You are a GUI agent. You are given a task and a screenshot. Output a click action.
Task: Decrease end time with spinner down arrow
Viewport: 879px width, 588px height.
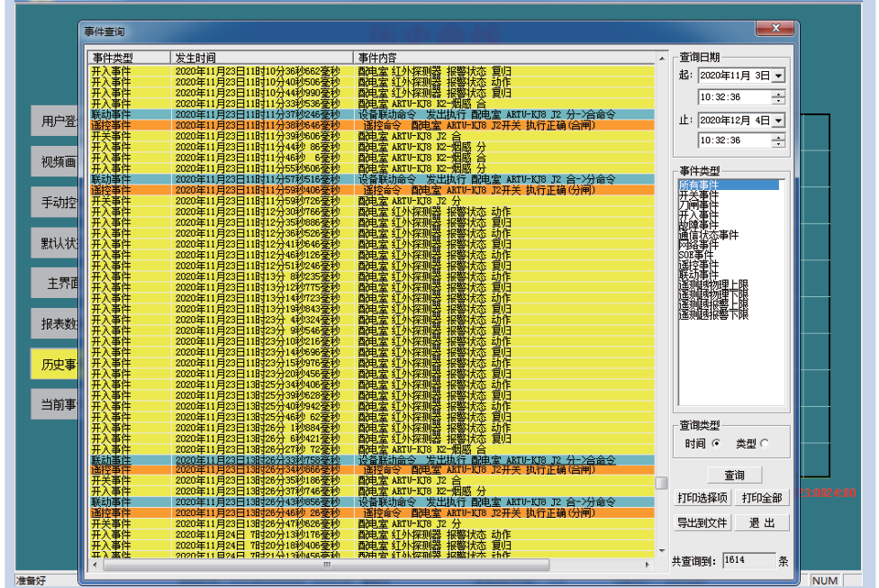[778, 144]
